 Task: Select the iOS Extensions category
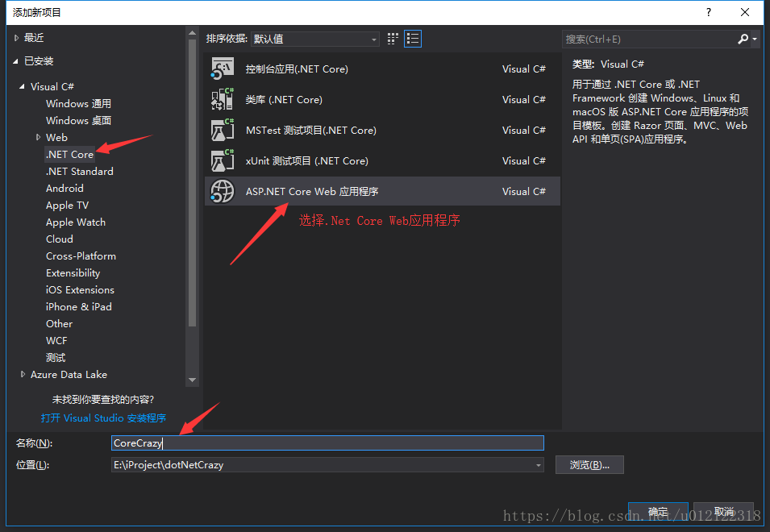80,289
